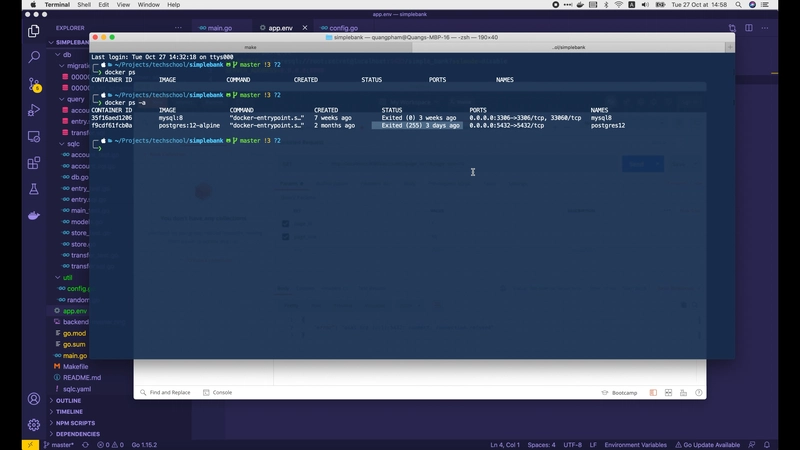Open the Manage gear menu
The width and height of the screenshot is (800, 450).
click(x=34, y=424)
